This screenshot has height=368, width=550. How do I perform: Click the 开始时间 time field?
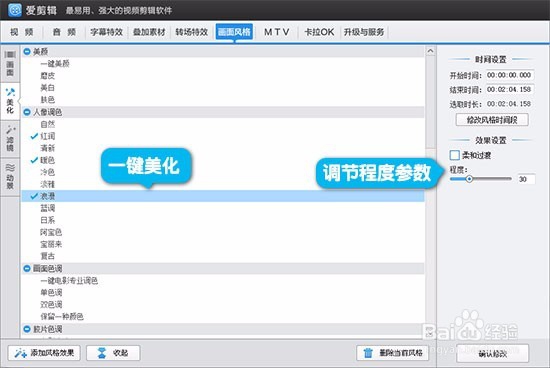[x=510, y=75]
